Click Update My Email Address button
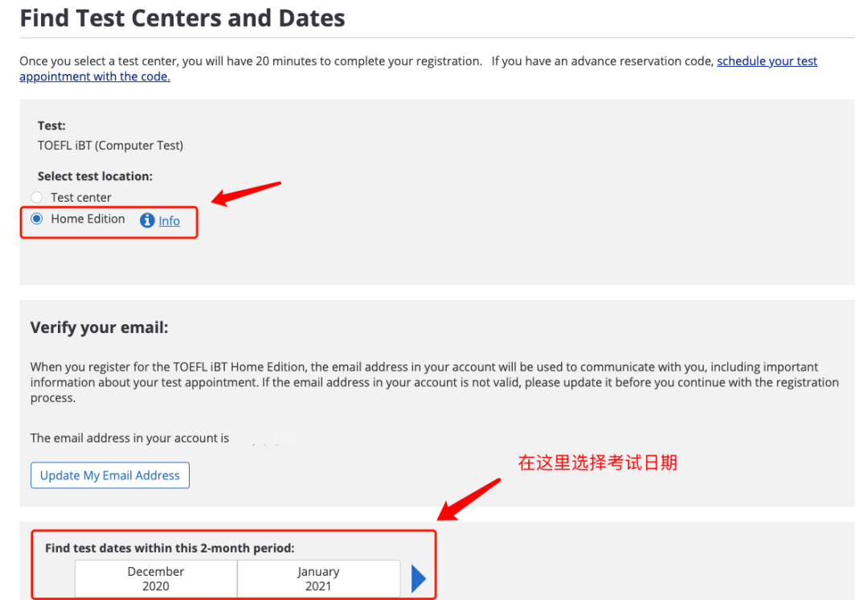Image resolution: width=868 pixels, height=600 pixels. click(110, 475)
